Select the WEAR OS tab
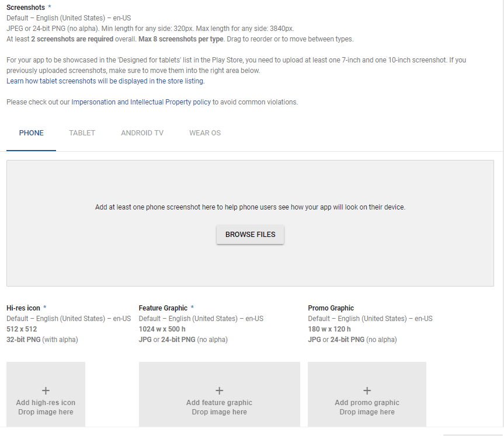 [x=204, y=133]
